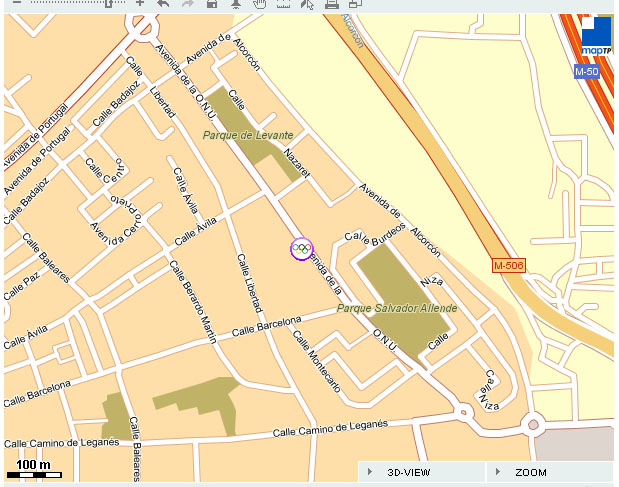Image resolution: width=619 pixels, height=487 pixels.
Task: Click the printer icon
Action: click(x=332, y=3)
